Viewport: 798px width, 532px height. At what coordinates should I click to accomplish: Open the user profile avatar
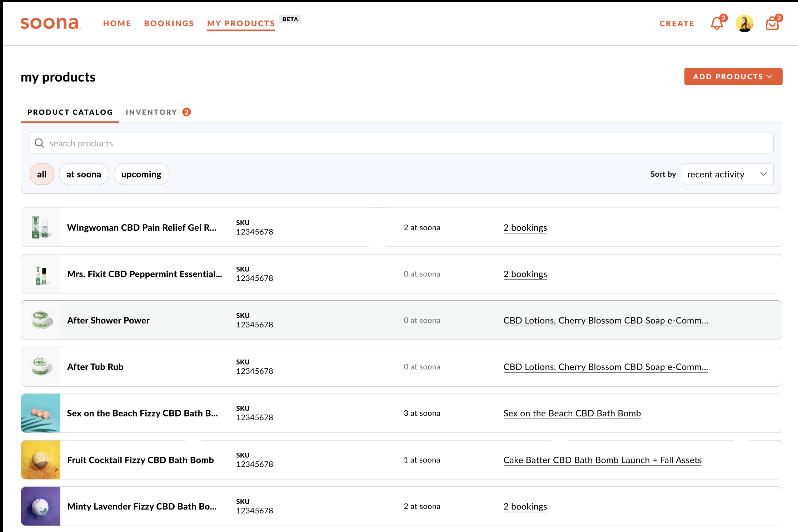coord(745,24)
